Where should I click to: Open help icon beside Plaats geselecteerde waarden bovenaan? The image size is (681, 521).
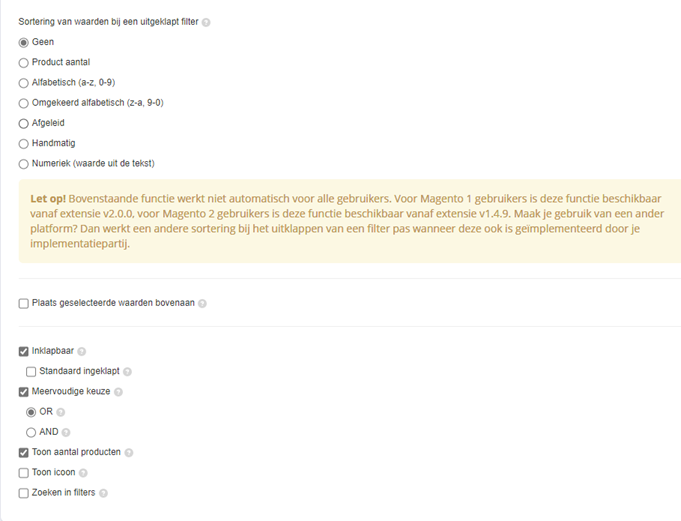(x=202, y=304)
